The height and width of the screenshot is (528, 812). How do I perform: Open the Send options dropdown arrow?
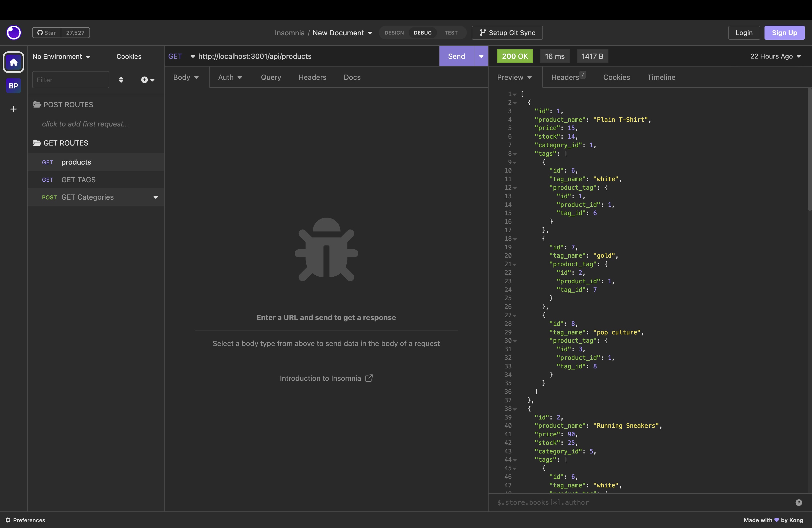click(x=481, y=56)
